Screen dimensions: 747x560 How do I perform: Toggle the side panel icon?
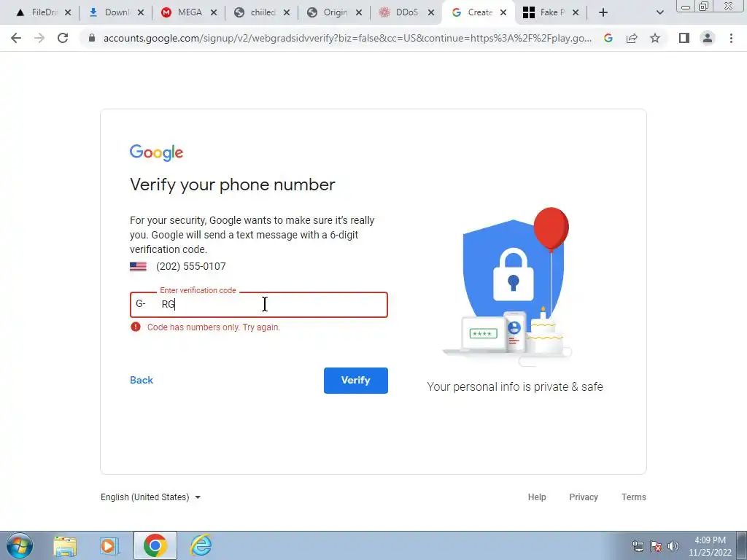click(x=684, y=38)
